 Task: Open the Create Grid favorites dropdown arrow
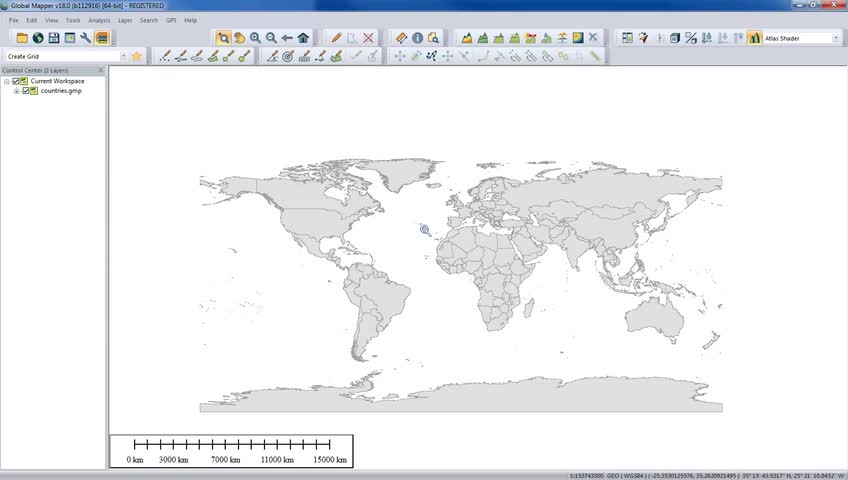point(124,56)
